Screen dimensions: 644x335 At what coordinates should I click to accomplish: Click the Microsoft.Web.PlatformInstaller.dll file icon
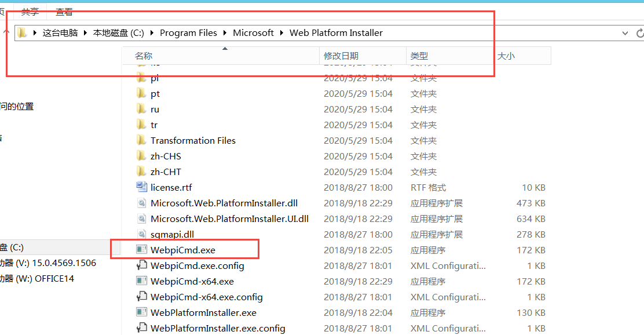pos(141,203)
